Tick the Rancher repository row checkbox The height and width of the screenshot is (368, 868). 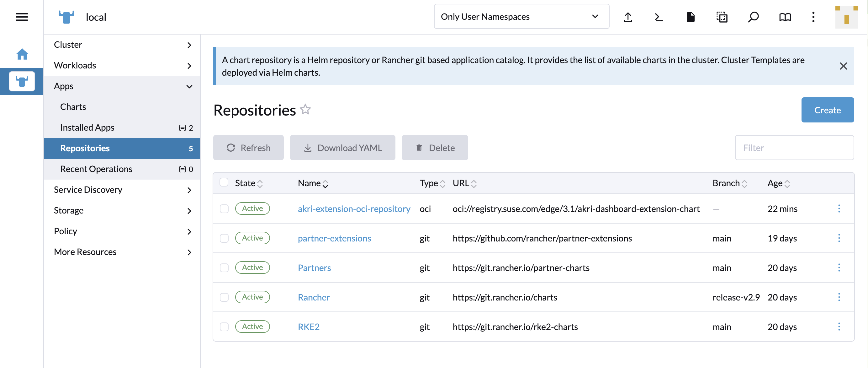point(224,297)
